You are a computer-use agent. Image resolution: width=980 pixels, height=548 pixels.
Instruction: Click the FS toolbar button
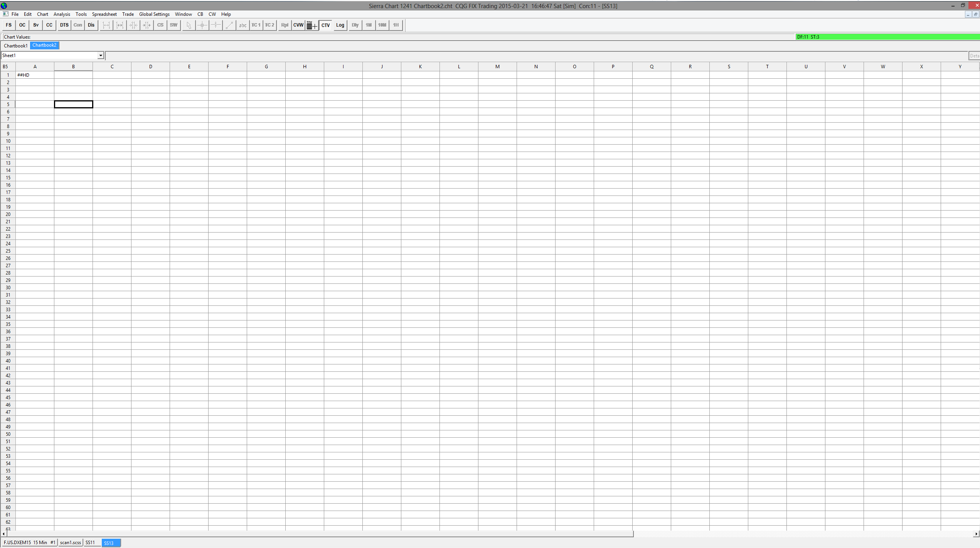tap(8, 25)
